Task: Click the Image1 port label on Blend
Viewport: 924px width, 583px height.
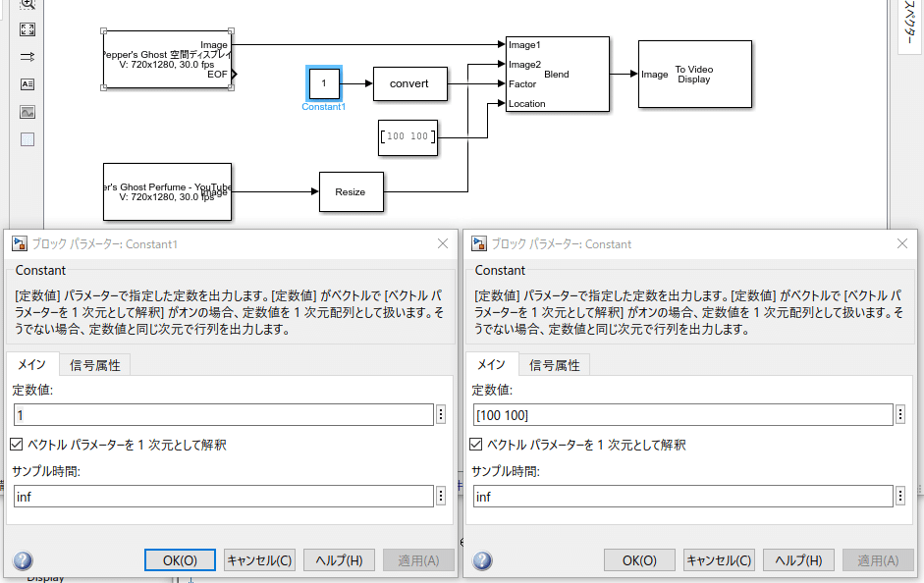Action: (x=524, y=45)
